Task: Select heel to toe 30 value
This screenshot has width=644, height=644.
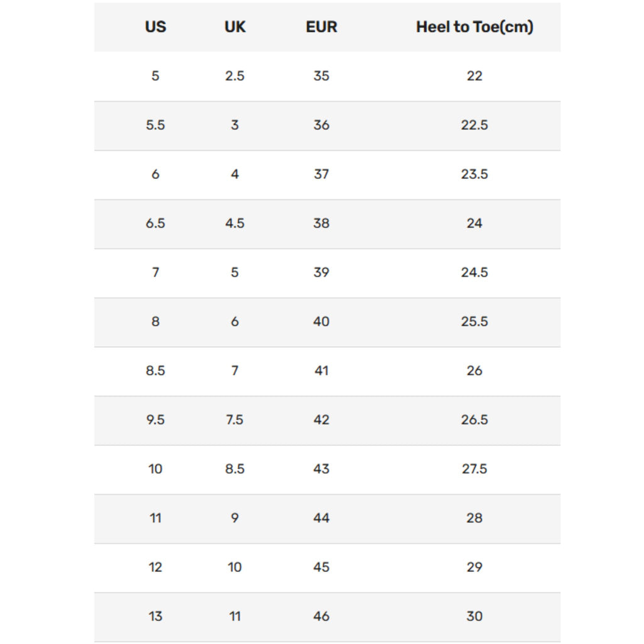Action: click(x=474, y=616)
